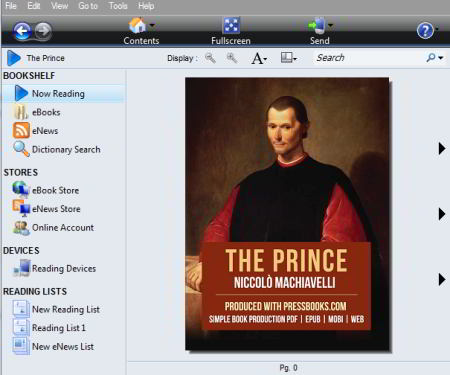The width and height of the screenshot is (450, 375).
Task: Open the Send dropdown arrow
Action: [x=330, y=25]
